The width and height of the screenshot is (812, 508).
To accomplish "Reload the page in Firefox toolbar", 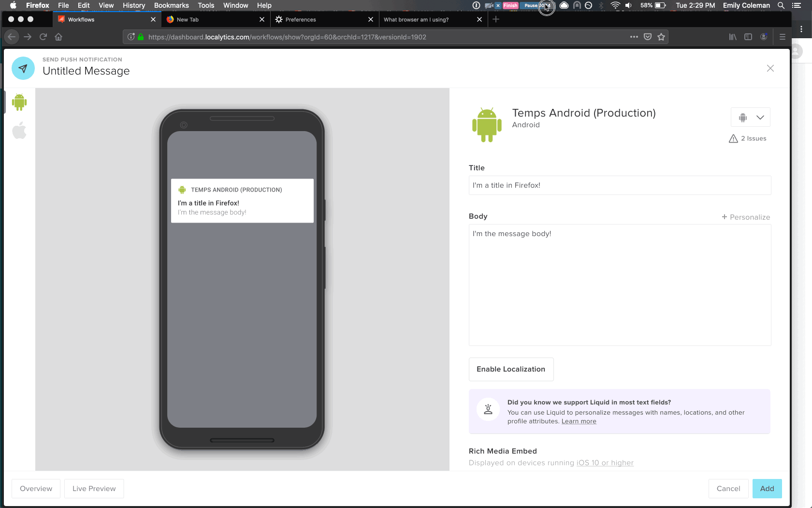I will click(x=43, y=37).
